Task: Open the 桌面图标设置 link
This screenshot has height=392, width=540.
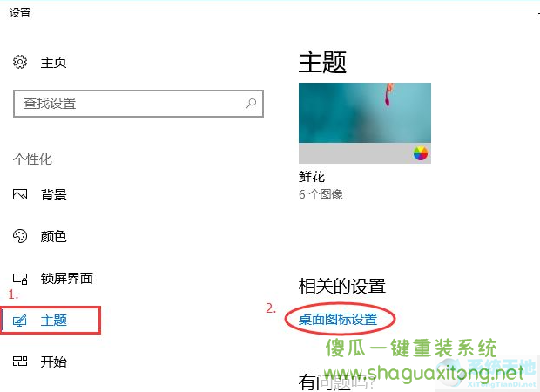Action: [338, 320]
